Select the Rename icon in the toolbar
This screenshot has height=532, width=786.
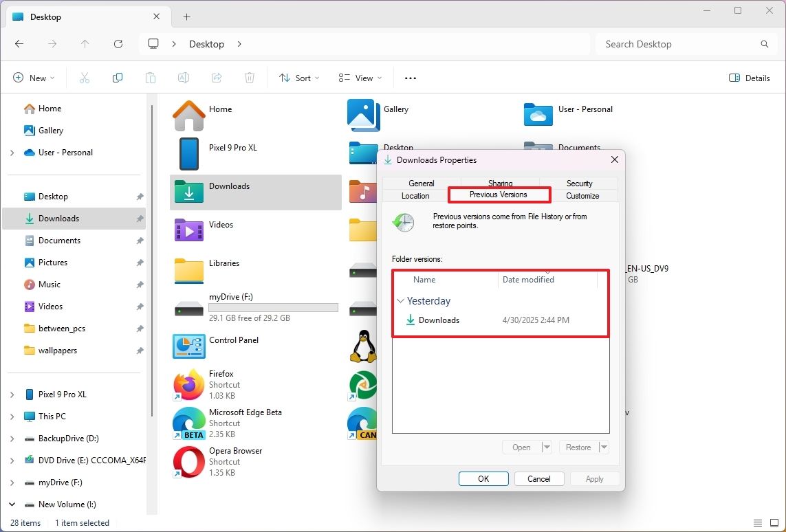point(183,78)
